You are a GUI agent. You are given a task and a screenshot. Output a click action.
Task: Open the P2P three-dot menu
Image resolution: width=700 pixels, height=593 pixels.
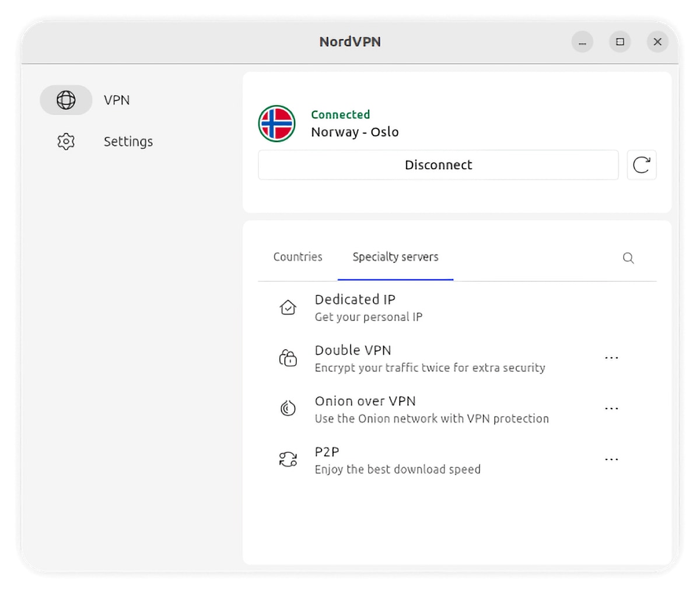point(611,459)
